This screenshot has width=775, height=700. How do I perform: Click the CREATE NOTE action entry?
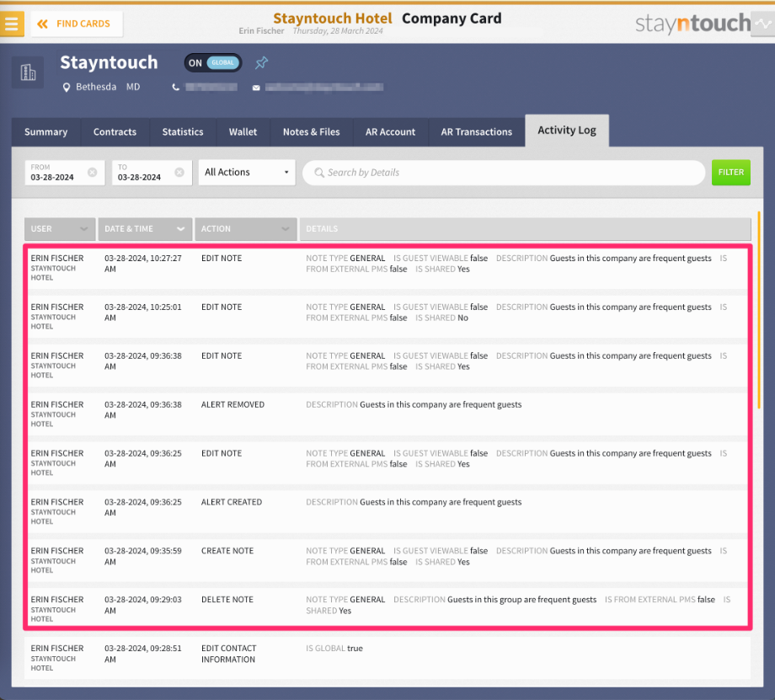pyautogui.click(x=227, y=551)
